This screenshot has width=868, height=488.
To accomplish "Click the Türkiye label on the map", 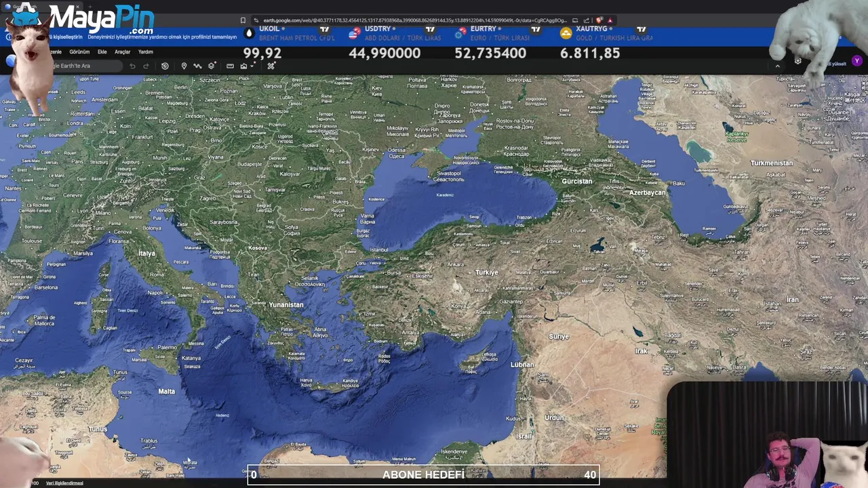I will click(486, 272).
